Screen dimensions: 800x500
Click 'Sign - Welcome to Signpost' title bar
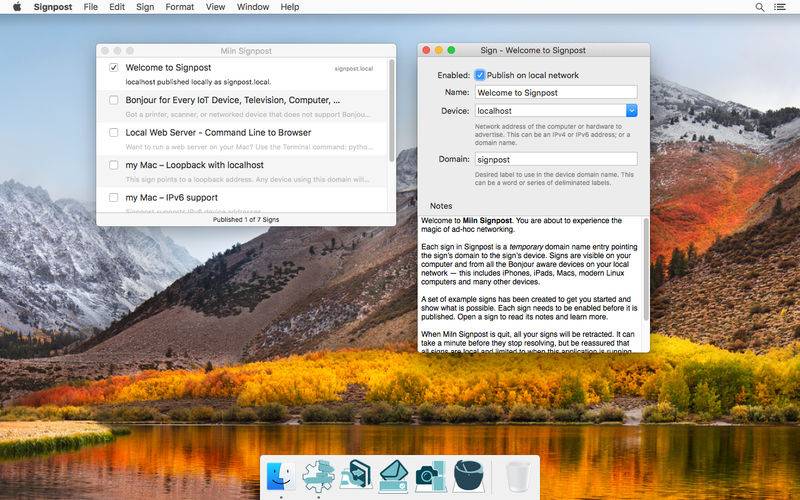pyautogui.click(x=533, y=50)
